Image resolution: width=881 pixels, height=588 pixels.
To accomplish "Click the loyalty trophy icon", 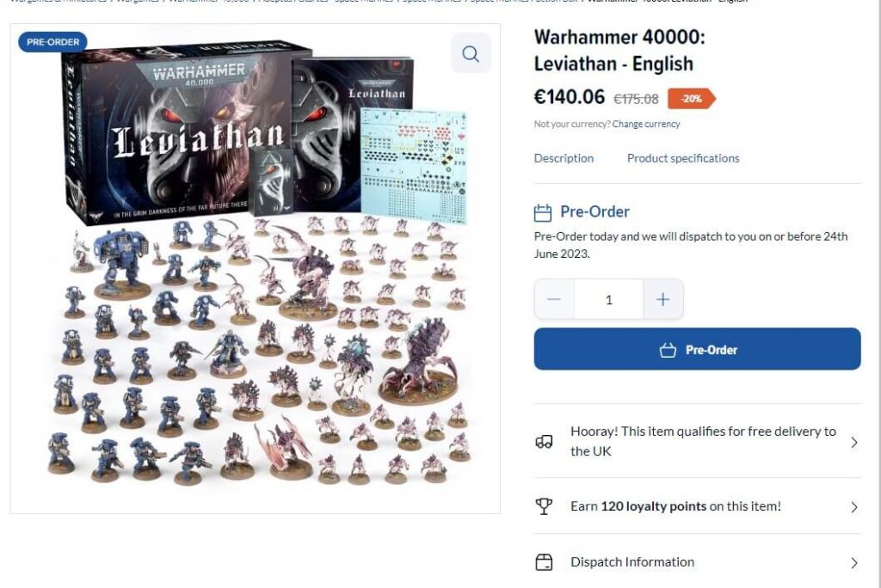I will coord(544,506).
